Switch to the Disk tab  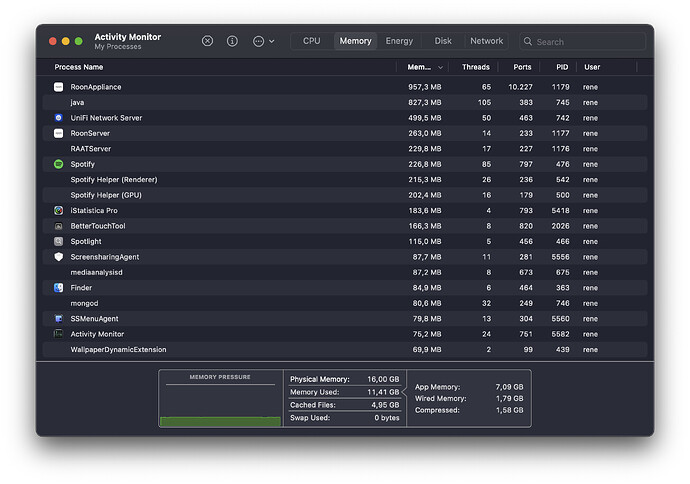(443, 41)
